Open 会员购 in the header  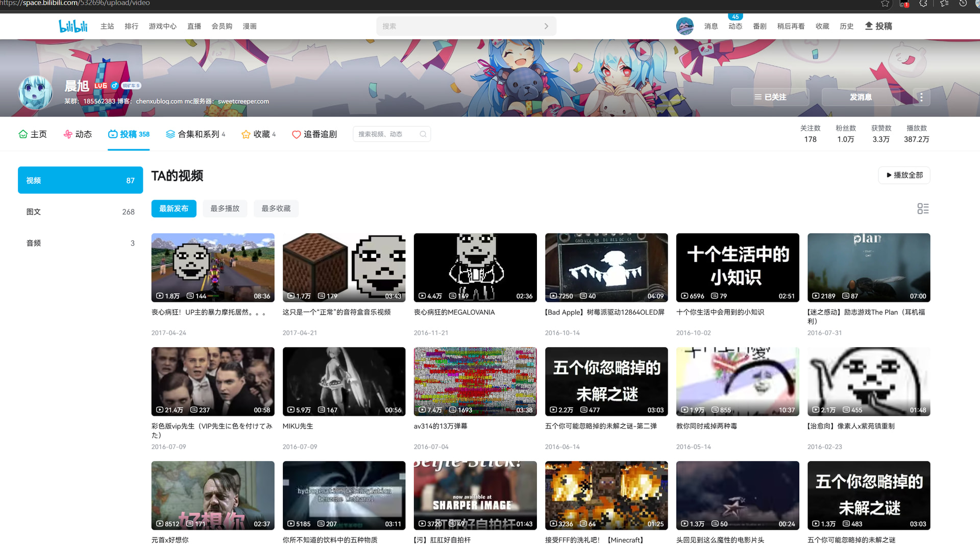click(222, 26)
